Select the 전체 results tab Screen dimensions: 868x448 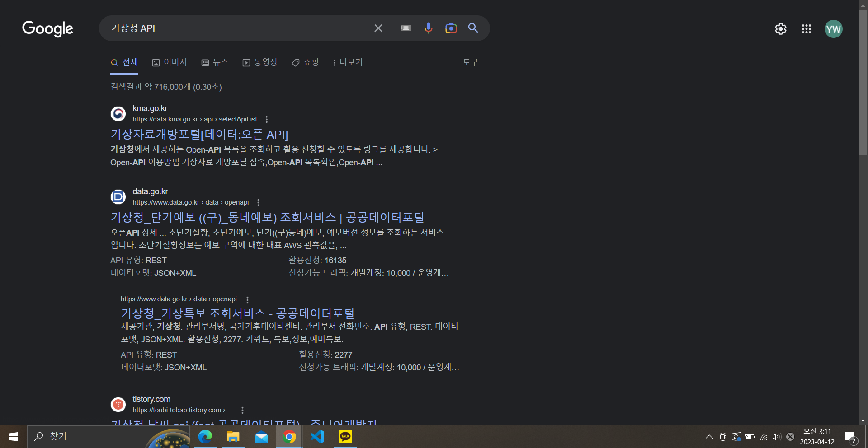tap(124, 62)
